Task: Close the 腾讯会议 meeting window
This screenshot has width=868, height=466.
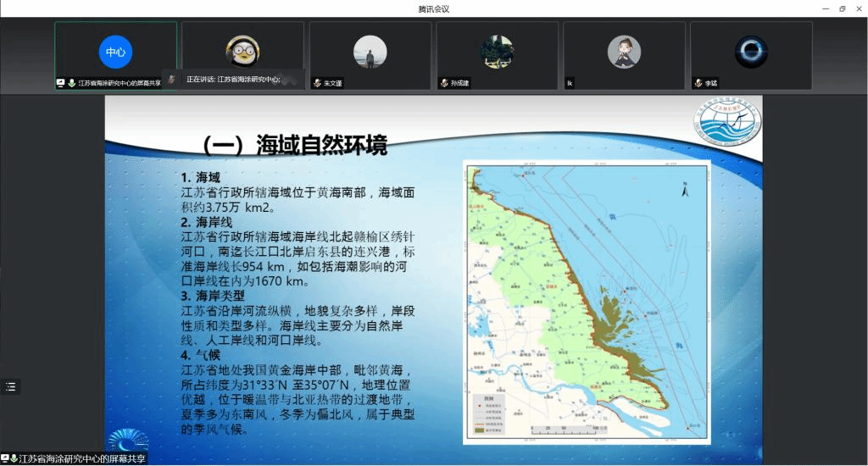Action: tap(859, 8)
